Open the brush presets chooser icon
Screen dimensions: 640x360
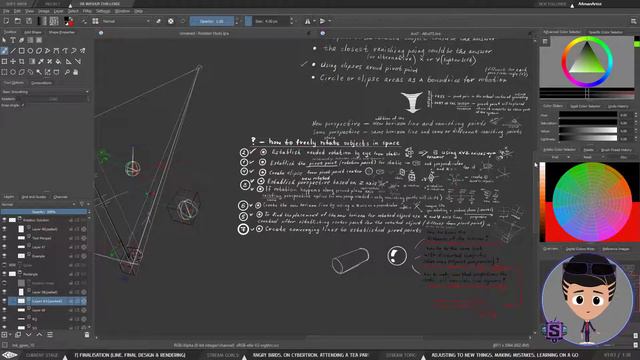click(95, 21)
